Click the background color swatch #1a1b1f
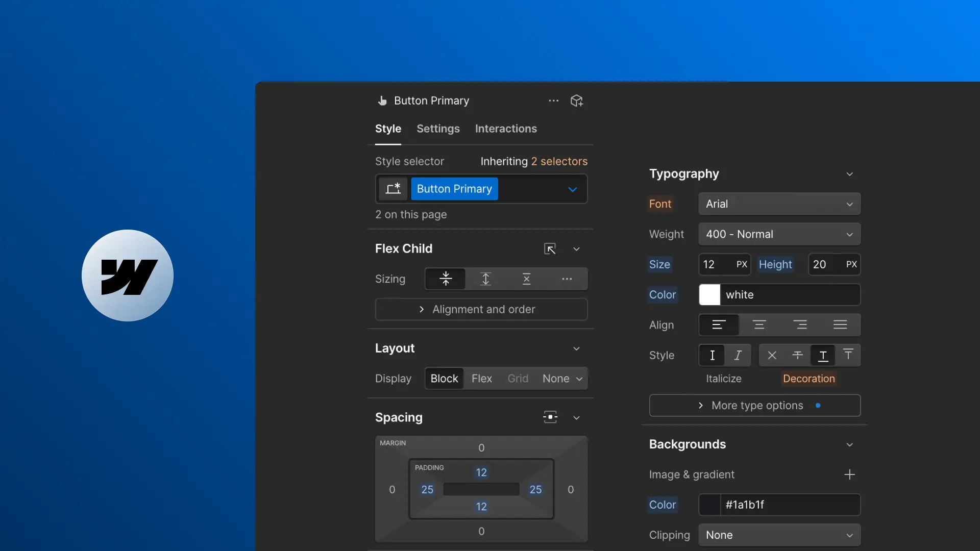The width and height of the screenshot is (980, 551). pos(709,505)
